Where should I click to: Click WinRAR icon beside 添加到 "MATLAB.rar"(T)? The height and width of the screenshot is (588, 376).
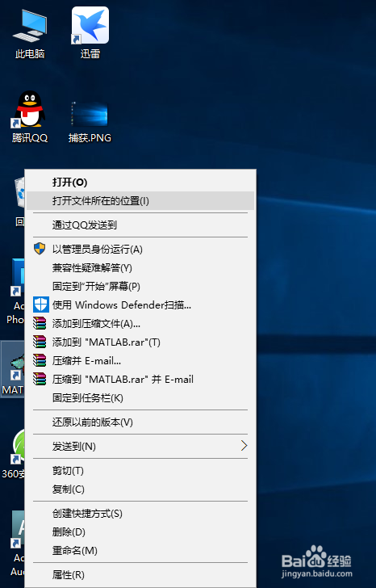pyautogui.click(x=40, y=342)
